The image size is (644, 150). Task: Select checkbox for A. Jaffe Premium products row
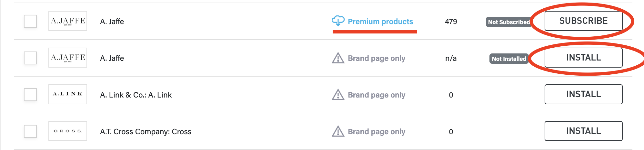[x=30, y=21]
